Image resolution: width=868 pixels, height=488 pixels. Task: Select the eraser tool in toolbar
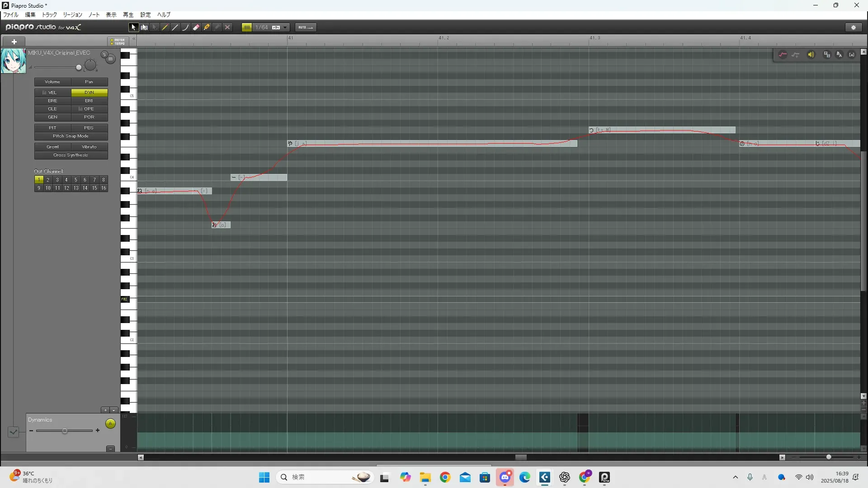coord(196,28)
